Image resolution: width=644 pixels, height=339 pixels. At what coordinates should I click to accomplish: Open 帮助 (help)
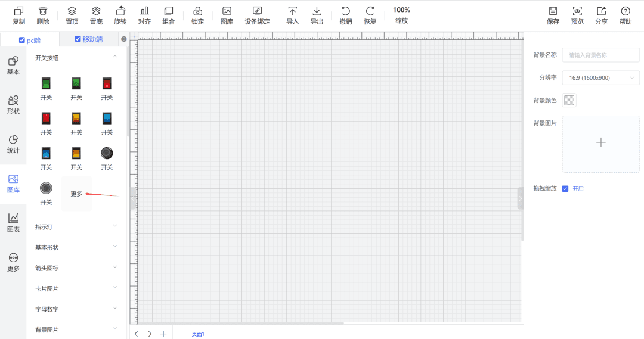[626, 15]
